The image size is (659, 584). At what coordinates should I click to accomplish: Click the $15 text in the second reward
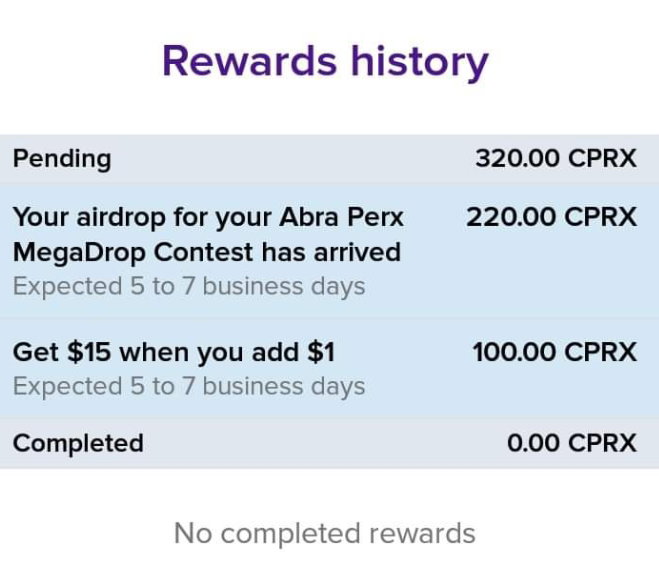coord(89,352)
